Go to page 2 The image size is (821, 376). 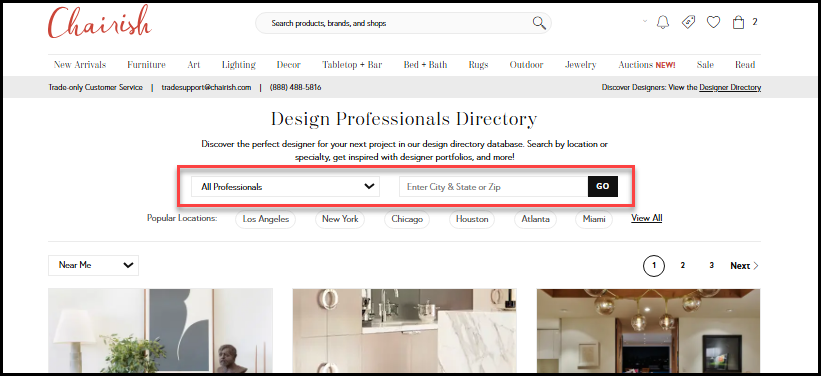click(682, 266)
